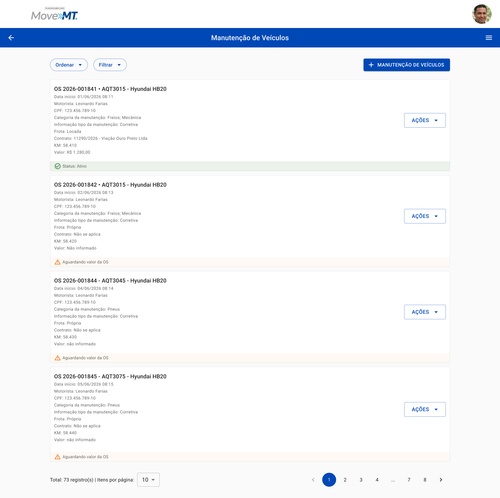500x498 pixels.
Task: Click the OS 2026-001842 card title
Action: [x=110, y=185]
